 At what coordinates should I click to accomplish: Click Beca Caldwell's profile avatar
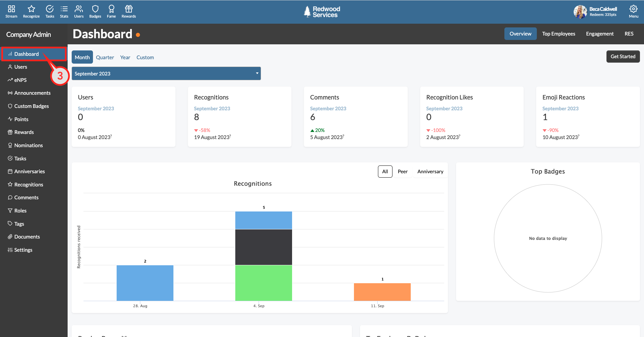(580, 12)
